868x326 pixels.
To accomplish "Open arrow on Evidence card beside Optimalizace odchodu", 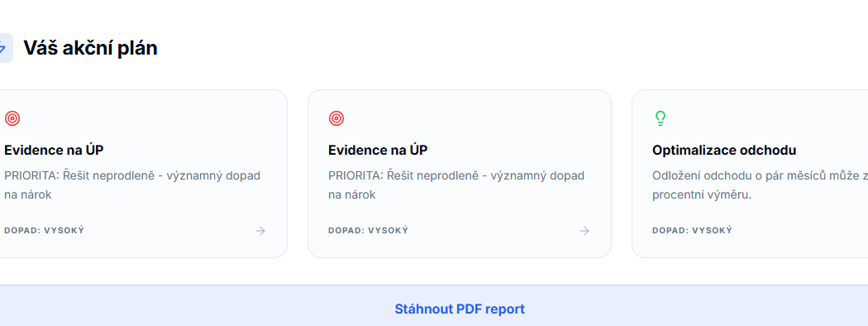I will point(584,231).
